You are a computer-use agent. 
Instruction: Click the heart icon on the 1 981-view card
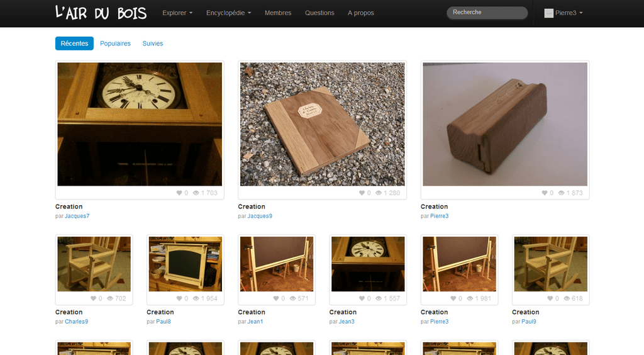[453, 298]
